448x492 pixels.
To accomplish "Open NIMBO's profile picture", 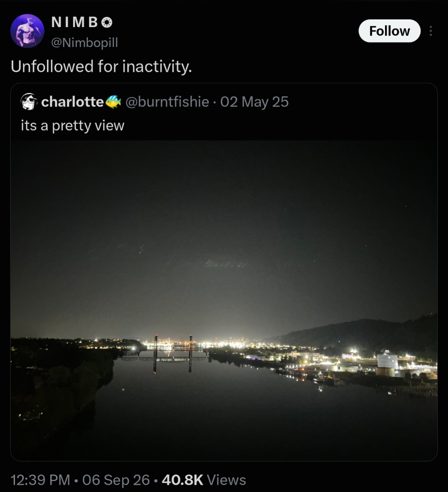I will pyautogui.click(x=27, y=31).
